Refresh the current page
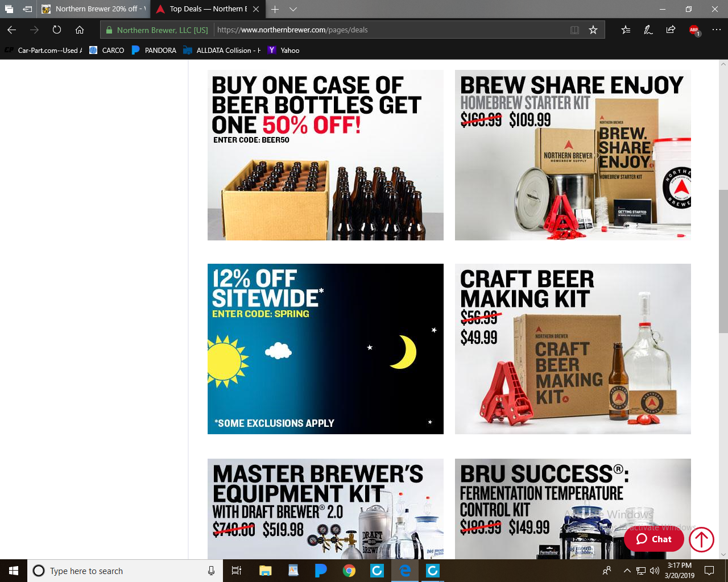The width and height of the screenshot is (728, 582). point(57,30)
